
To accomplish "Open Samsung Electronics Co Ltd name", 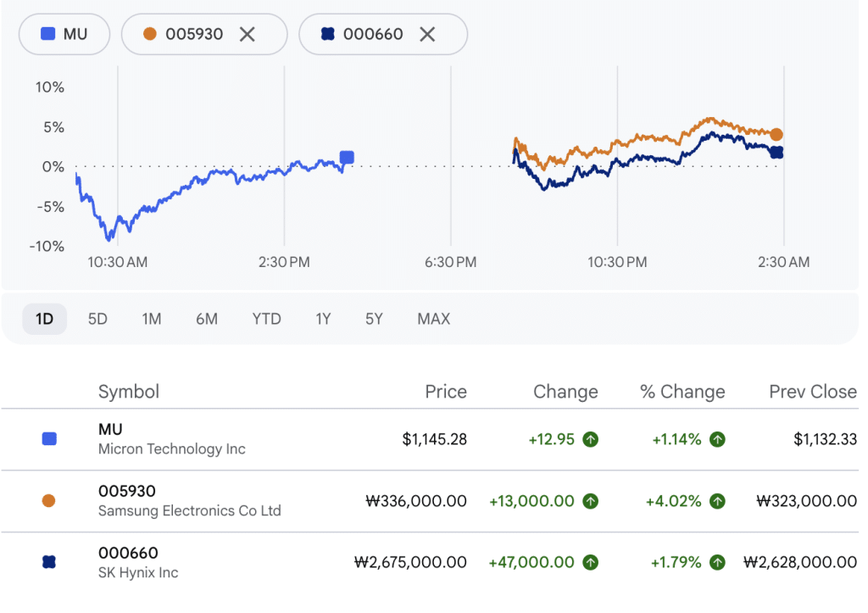I will pyautogui.click(x=189, y=510).
